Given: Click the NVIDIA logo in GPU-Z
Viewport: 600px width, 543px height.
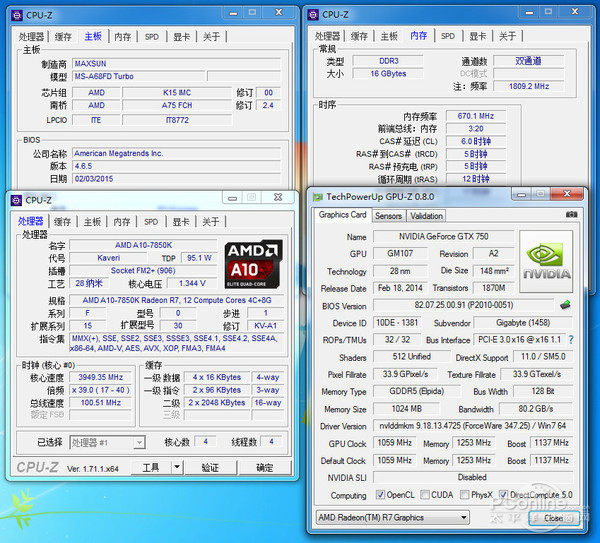Looking at the screenshot, I should [547, 262].
